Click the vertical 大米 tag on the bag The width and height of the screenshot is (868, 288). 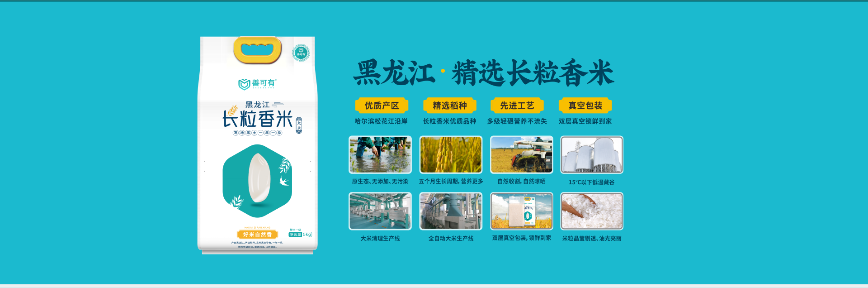tap(299, 125)
